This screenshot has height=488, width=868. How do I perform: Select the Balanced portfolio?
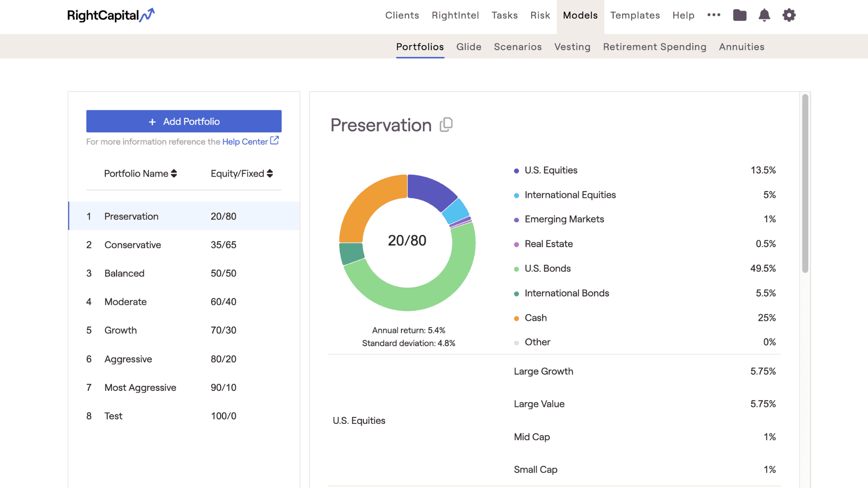(124, 273)
